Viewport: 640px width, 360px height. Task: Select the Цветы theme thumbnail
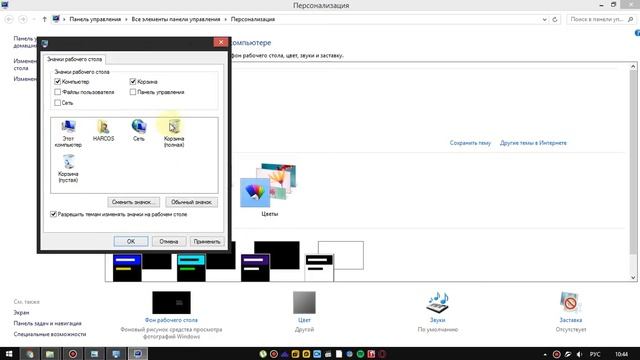[x=269, y=190]
